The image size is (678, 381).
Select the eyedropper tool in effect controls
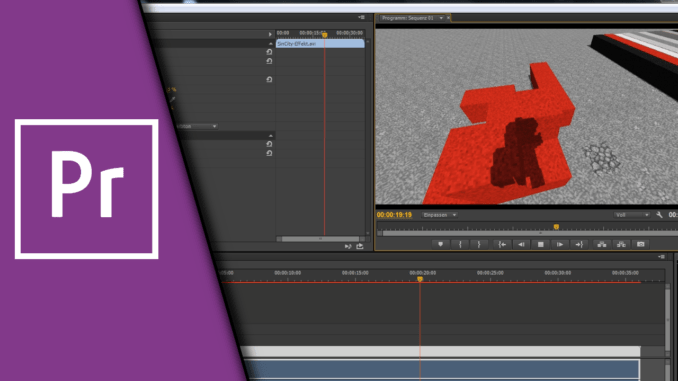point(172,99)
